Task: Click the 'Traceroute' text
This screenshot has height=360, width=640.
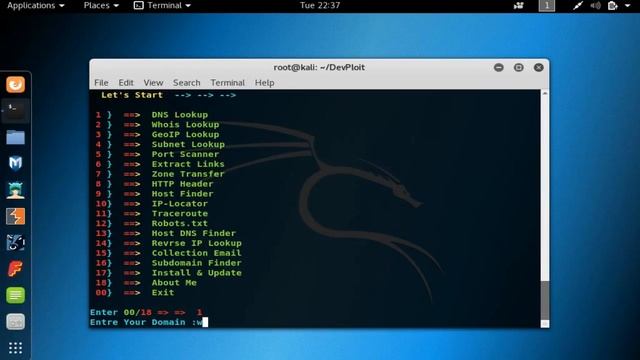Action: click(x=180, y=213)
